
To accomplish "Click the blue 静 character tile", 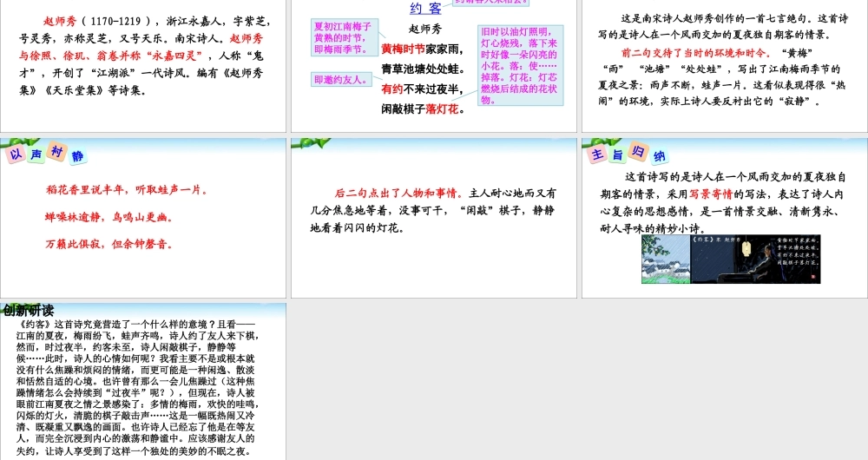I will tap(78, 156).
